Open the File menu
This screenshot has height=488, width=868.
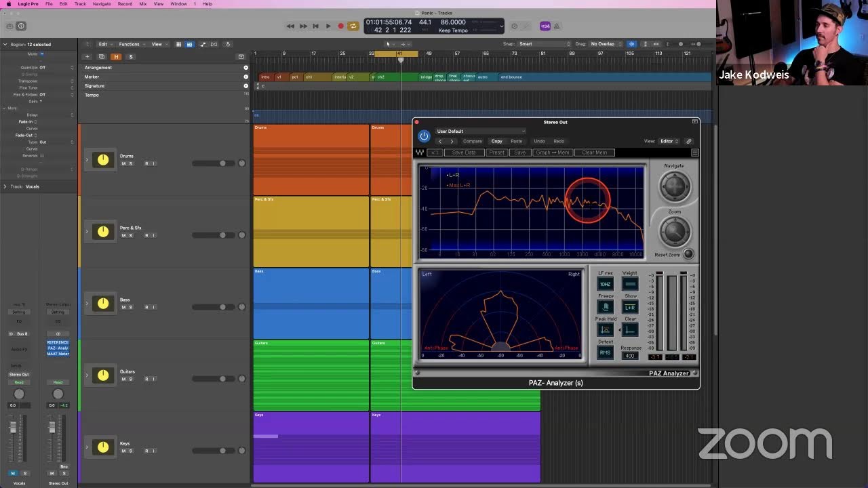click(49, 4)
